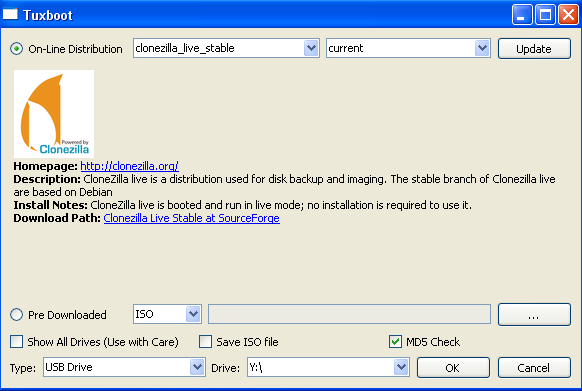Click the Update button

534,49
